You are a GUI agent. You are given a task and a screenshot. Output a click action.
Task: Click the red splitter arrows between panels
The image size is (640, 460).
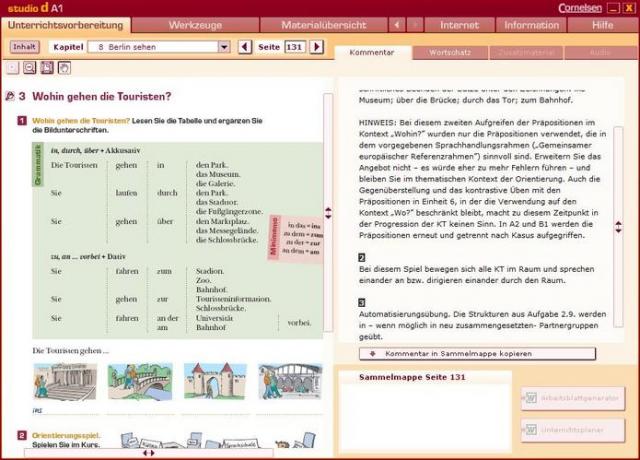point(328,212)
